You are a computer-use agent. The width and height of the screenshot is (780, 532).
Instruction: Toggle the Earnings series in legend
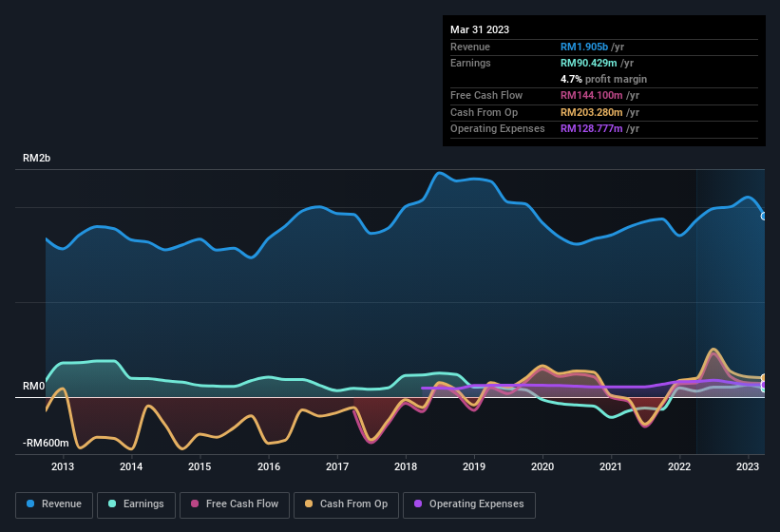136,504
